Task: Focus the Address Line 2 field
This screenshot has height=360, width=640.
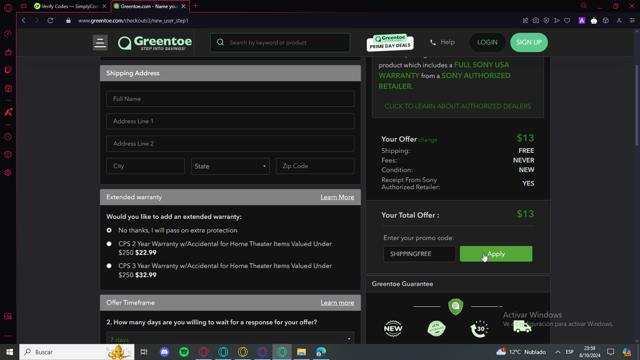Action: pos(230,144)
